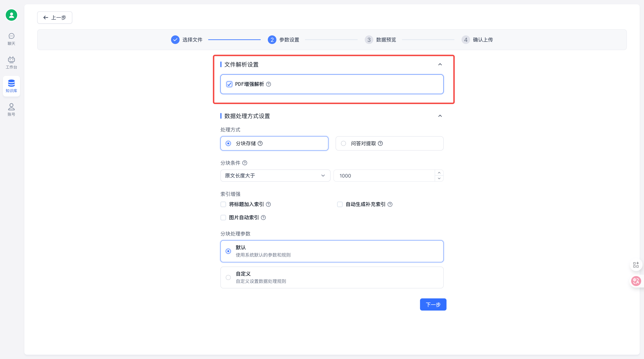Click the green user avatar icon
The image size is (644, 359).
(x=11, y=15)
